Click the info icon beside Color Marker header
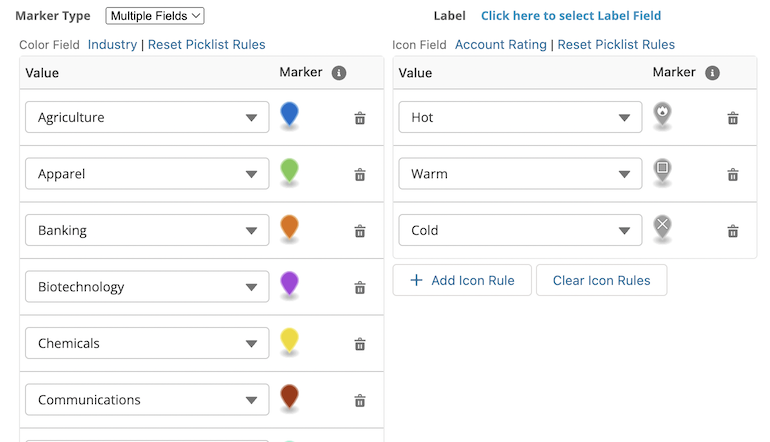This screenshot has height=442, width=770. click(x=339, y=73)
